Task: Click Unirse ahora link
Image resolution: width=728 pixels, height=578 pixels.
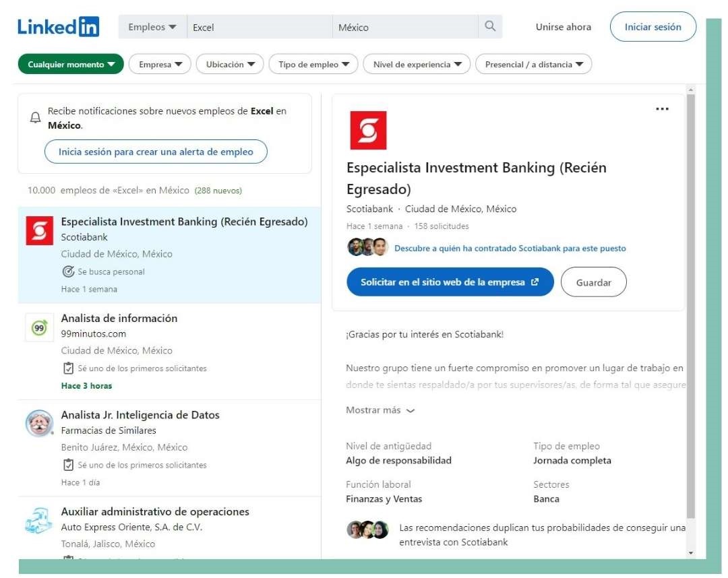Action: click(563, 27)
